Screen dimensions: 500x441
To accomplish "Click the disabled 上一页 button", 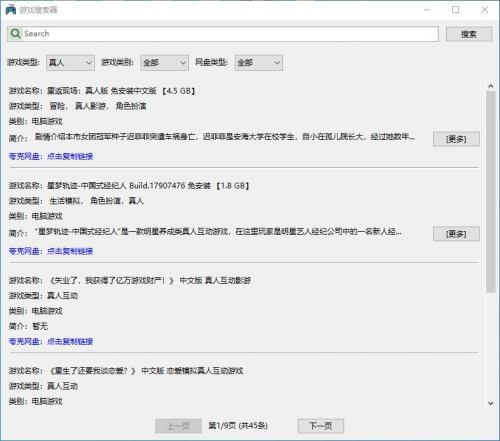I will [178, 426].
